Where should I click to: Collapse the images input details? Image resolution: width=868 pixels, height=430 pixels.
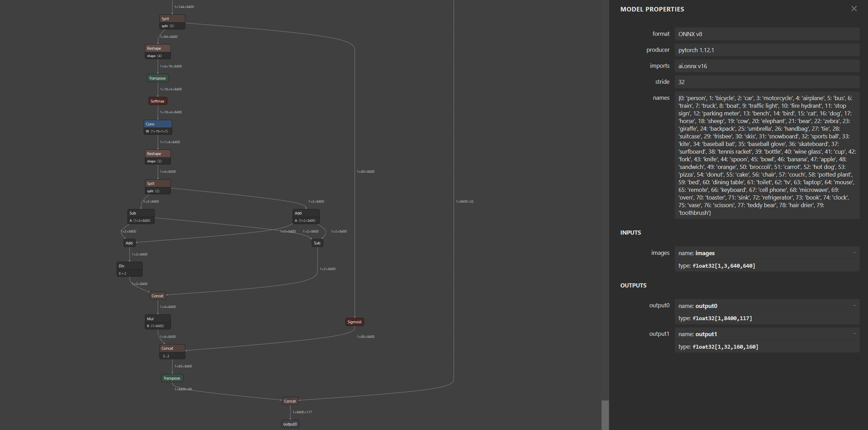(x=854, y=253)
